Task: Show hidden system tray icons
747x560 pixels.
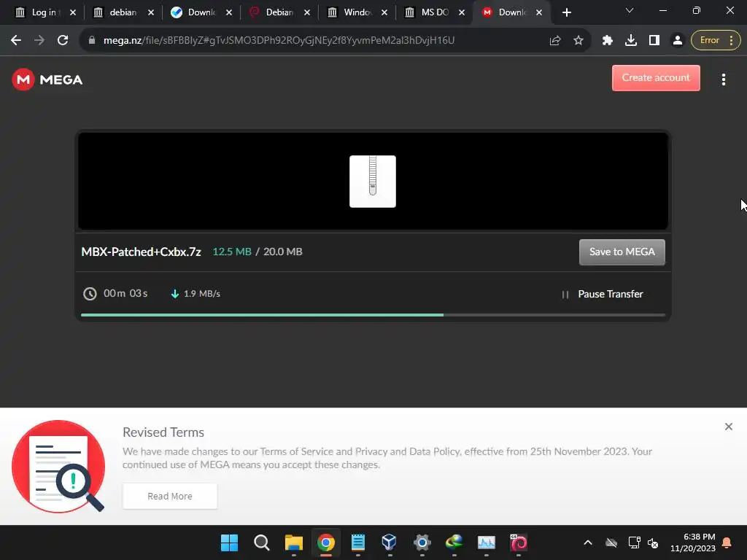Action: pos(588,542)
